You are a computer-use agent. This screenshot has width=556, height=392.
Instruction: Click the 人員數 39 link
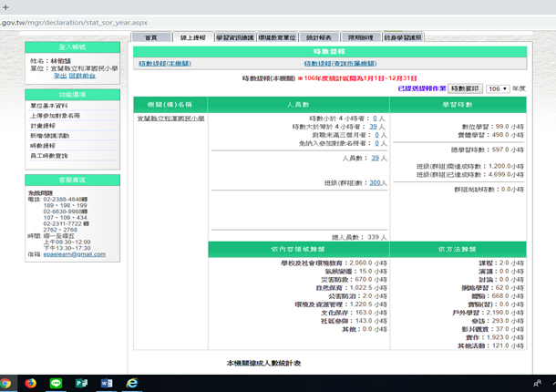(x=376, y=159)
